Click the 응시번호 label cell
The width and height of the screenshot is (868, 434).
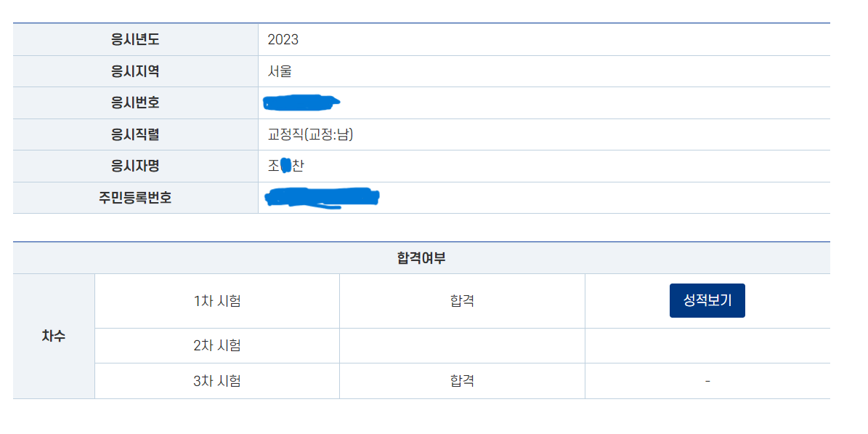(135, 103)
